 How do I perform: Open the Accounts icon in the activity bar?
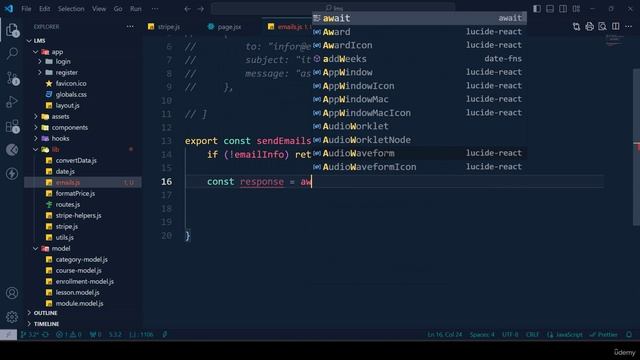(x=12, y=293)
